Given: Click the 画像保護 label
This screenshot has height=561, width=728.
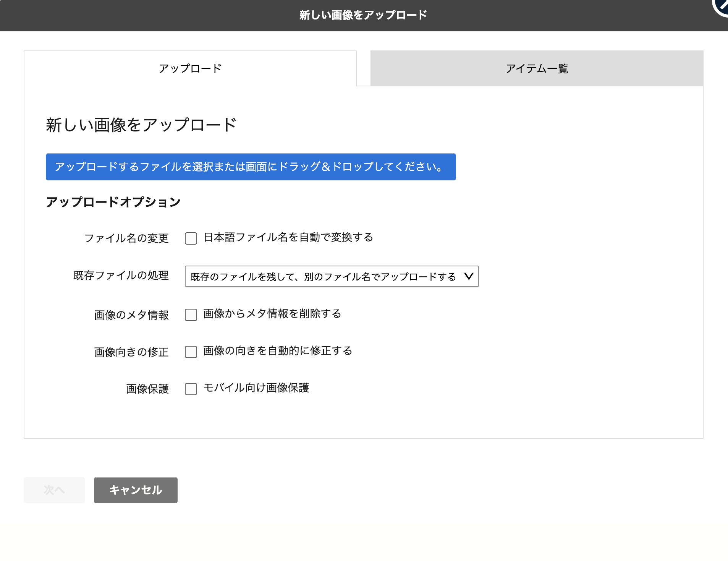Looking at the screenshot, I should click(x=147, y=389).
